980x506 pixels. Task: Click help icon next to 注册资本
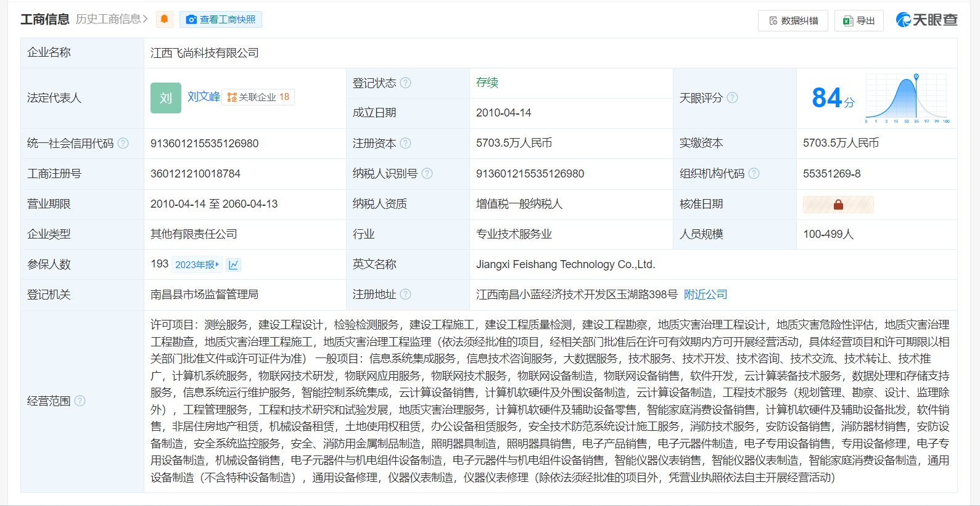coord(405,143)
